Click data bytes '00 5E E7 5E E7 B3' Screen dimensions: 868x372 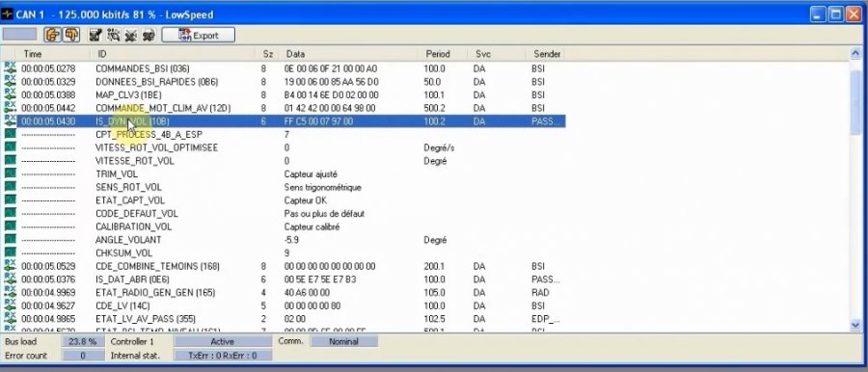[x=320, y=279]
